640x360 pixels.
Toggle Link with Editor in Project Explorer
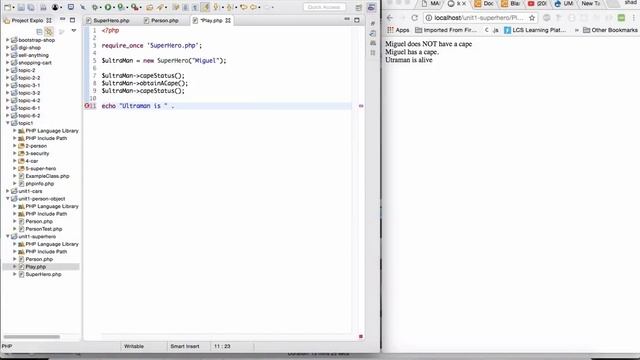point(49,31)
